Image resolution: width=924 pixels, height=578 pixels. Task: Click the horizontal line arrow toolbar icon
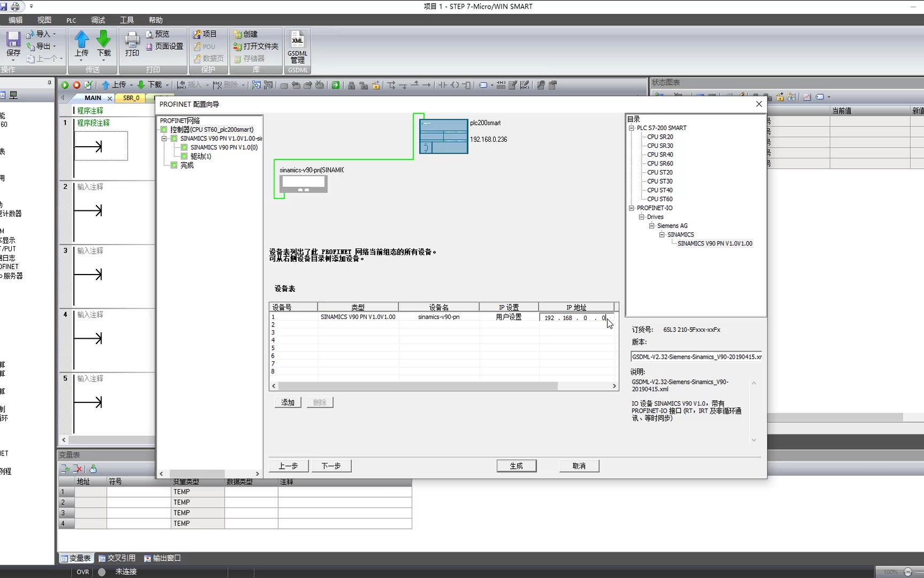pos(426,85)
